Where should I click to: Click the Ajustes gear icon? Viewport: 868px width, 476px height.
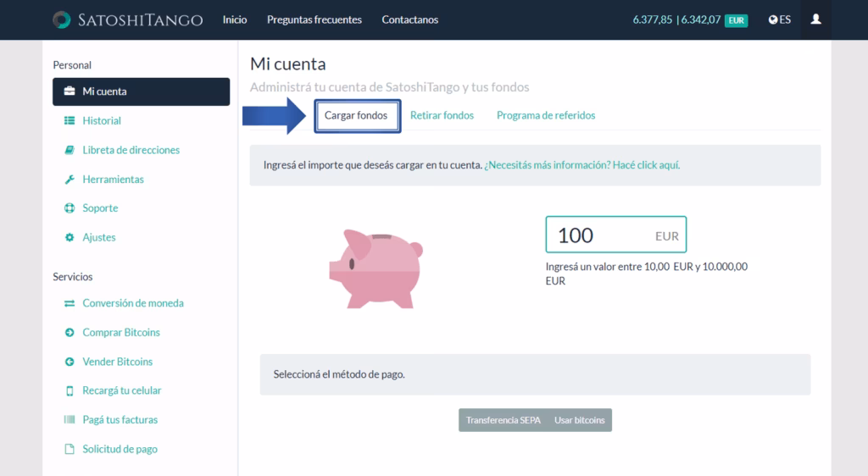point(70,238)
